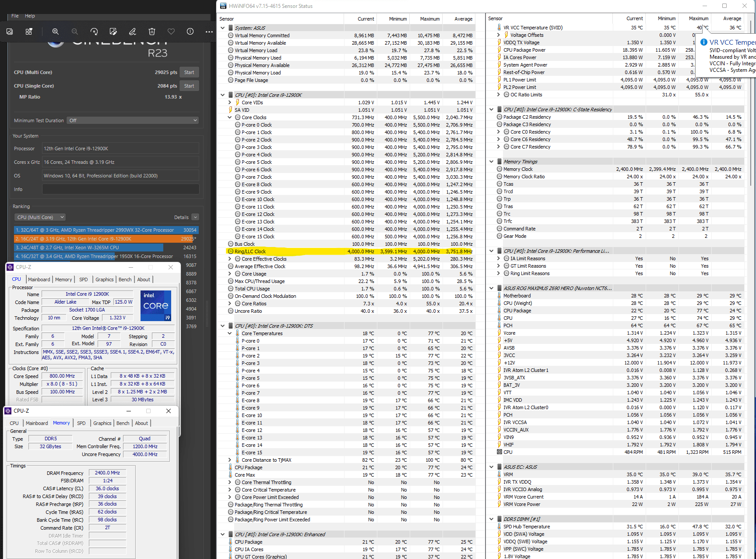Click the app icon of the CPU-Z processor window
Image resolution: width=756 pixels, height=559 pixels.
click(x=10, y=267)
